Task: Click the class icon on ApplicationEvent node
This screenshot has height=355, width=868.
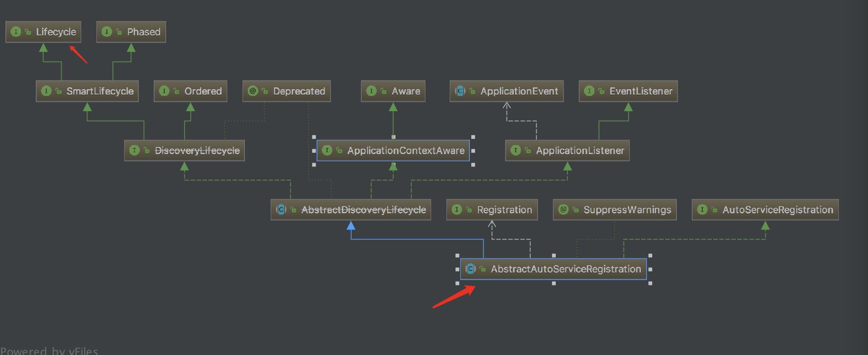Action: tap(460, 91)
